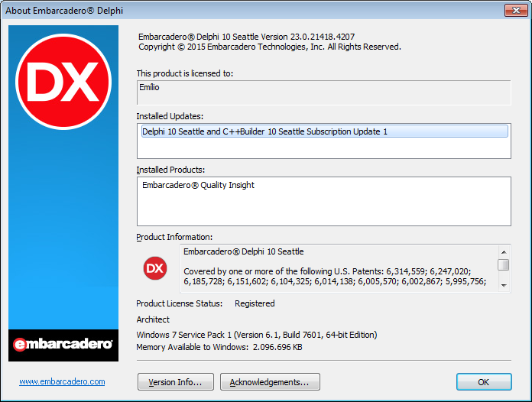
Task: Click the Product License Status label
Action: tap(180, 303)
